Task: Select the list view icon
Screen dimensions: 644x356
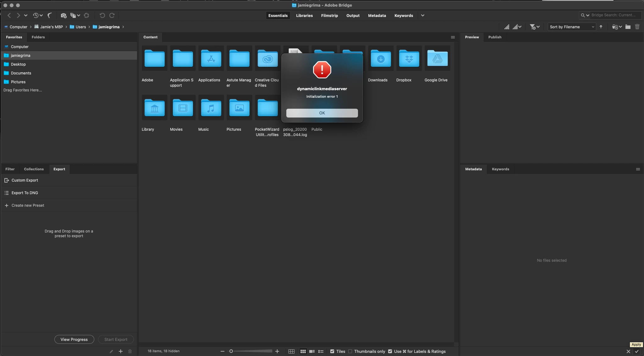Action: (x=321, y=351)
